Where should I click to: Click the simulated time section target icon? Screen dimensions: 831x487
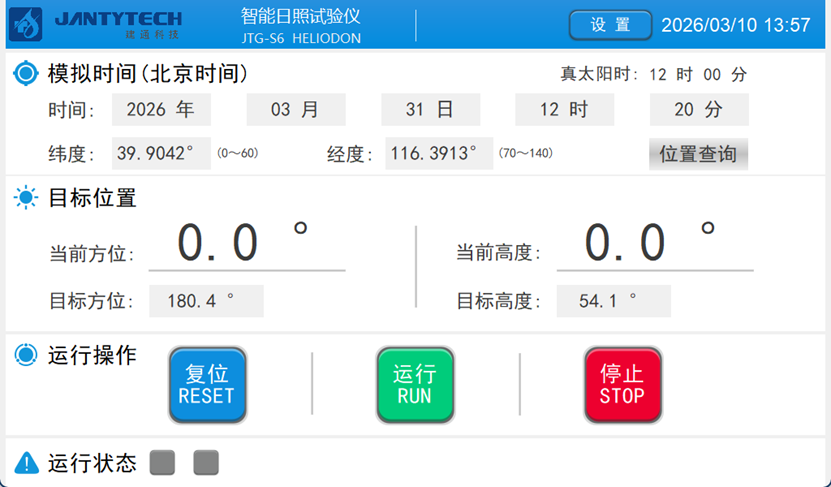(25, 74)
